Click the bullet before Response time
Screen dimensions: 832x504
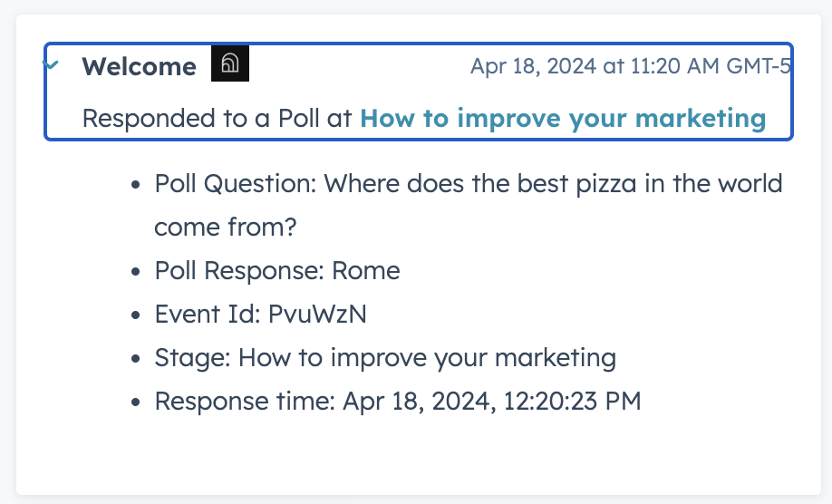(136, 402)
